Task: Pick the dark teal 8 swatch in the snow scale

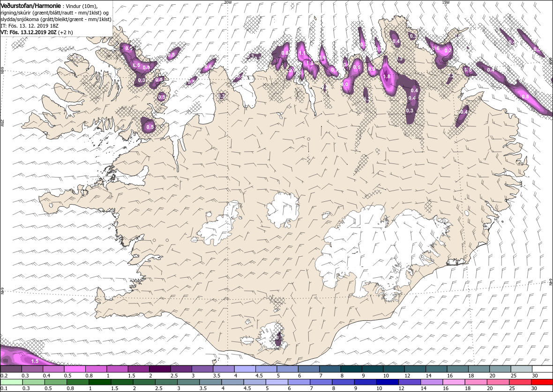Action: click(351, 369)
